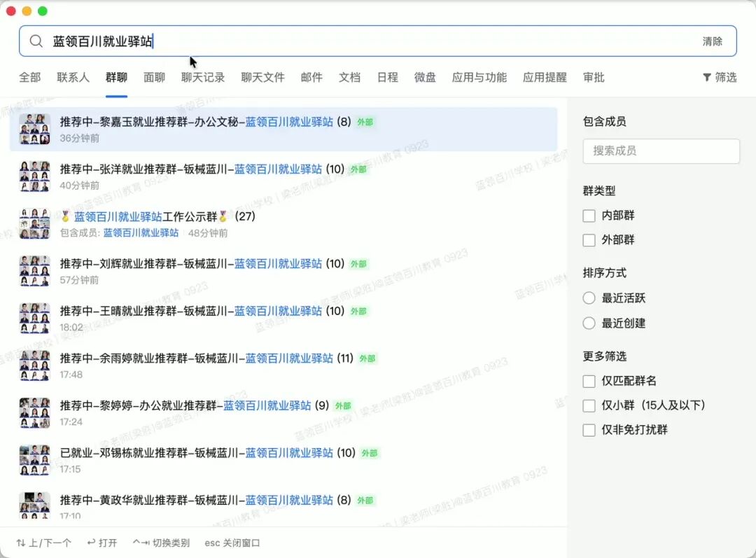756x558 pixels.
Task: Open avatar of 黎嘉玉就业推荐群
Action: (x=35, y=130)
